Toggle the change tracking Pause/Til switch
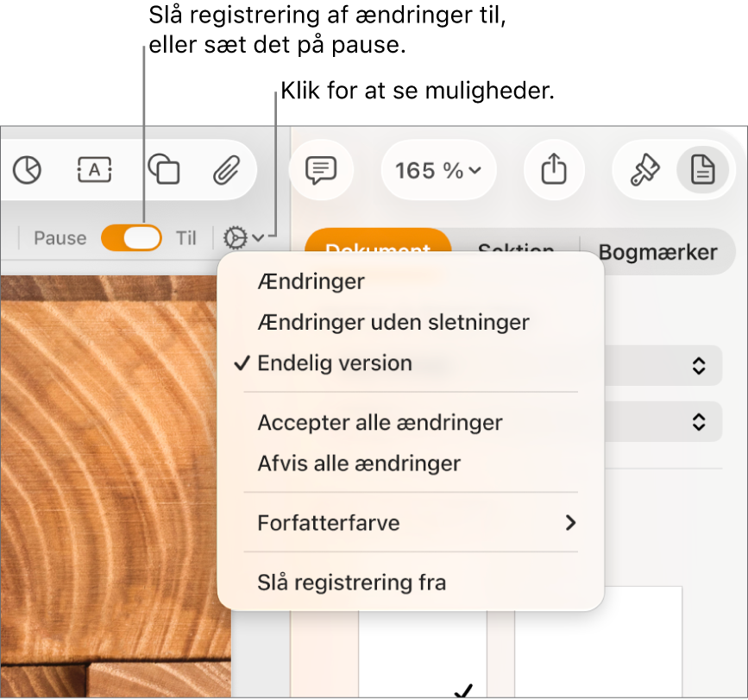The height and width of the screenshot is (700, 748). coord(131,237)
